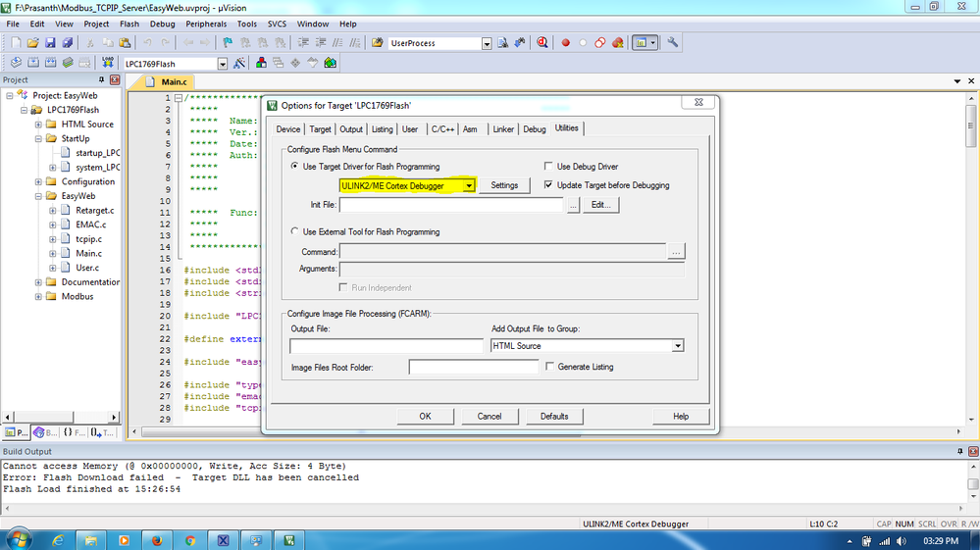Click the New file icon
This screenshot has width=980, height=550.
pyautogui.click(x=16, y=42)
